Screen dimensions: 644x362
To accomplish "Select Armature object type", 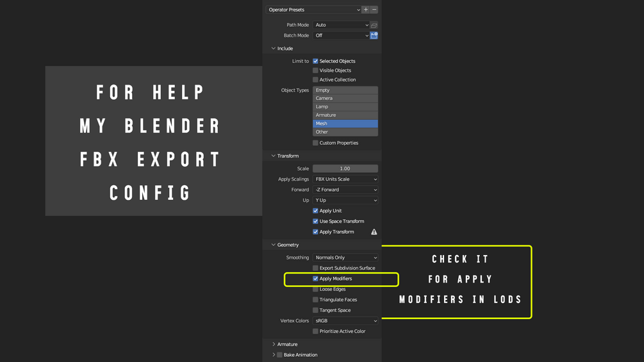I will pyautogui.click(x=345, y=115).
